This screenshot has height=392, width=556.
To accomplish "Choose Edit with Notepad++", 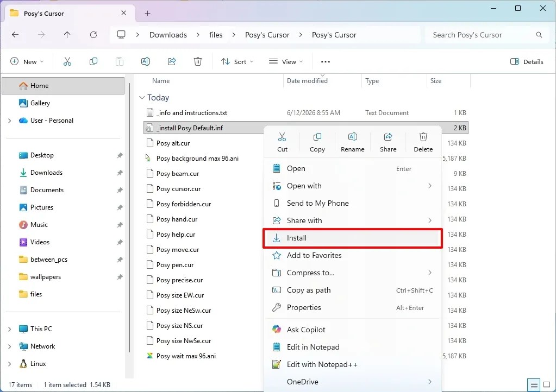I will pyautogui.click(x=353, y=364).
